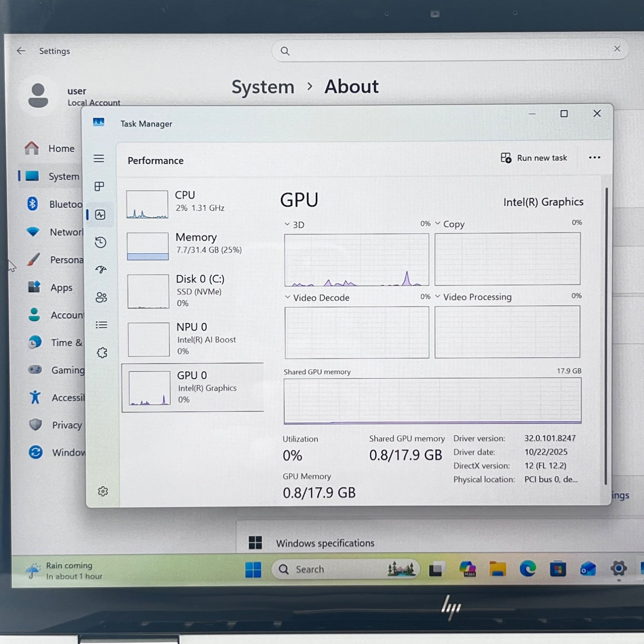This screenshot has height=644, width=644.
Task: Open the App history page icon
Action: point(100,243)
